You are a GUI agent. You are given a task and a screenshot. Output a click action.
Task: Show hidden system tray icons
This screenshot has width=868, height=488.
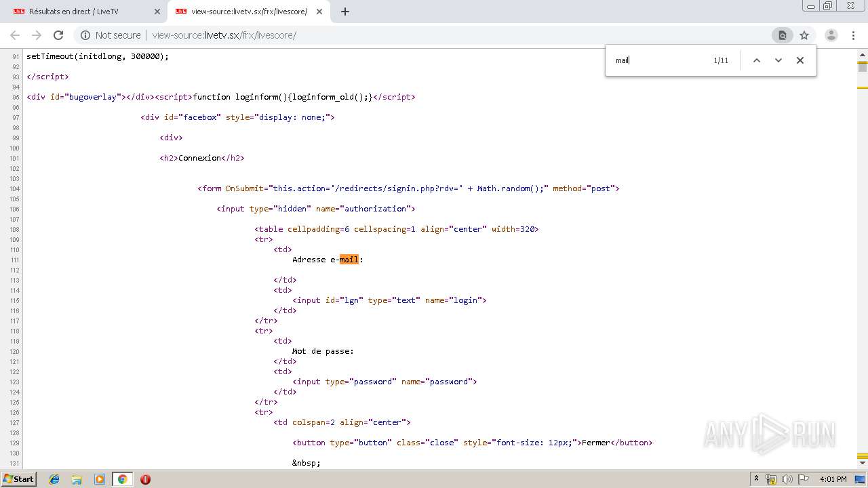point(756,479)
